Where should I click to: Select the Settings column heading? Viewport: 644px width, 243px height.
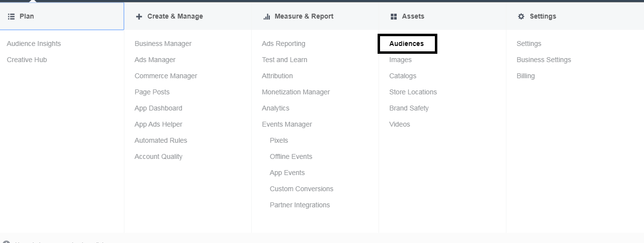543,16
